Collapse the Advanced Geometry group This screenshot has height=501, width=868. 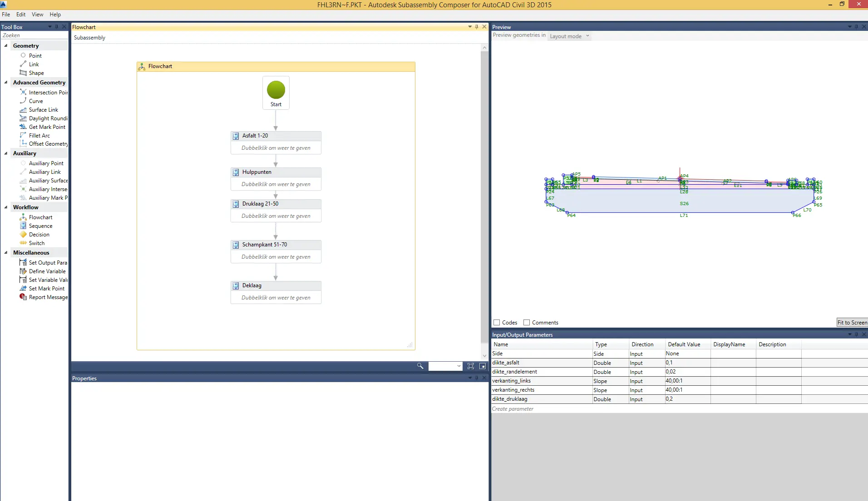pyautogui.click(x=6, y=82)
